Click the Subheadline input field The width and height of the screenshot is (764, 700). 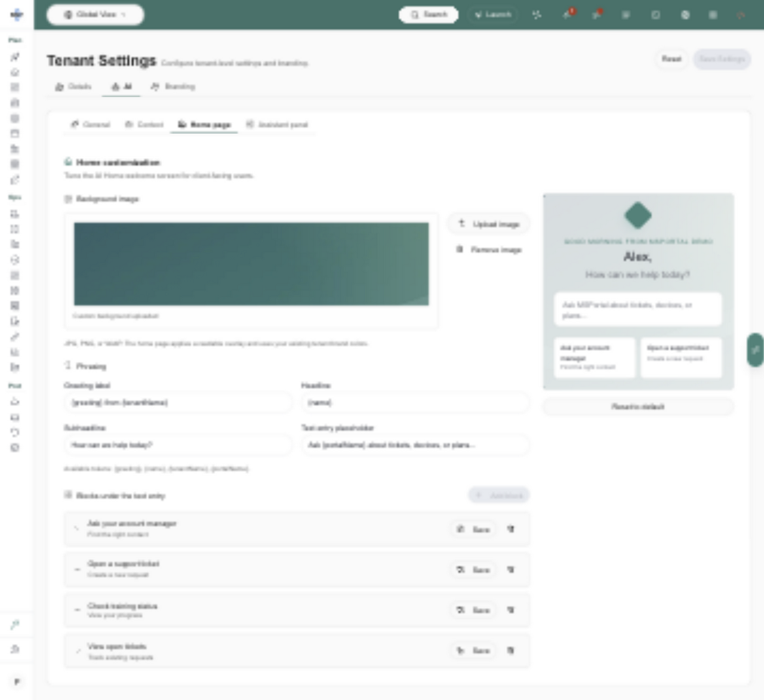click(x=178, y=445)
